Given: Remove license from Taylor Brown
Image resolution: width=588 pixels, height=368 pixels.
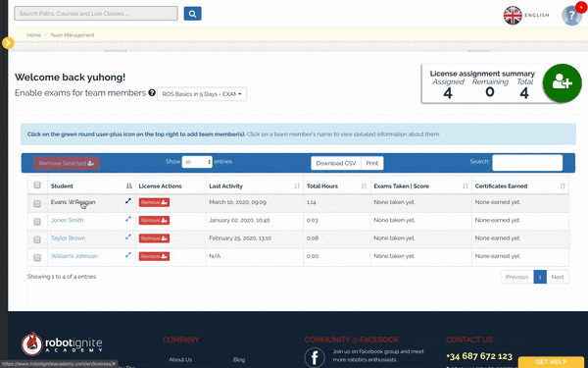Looking at the screenshot, I should [154, 238].
